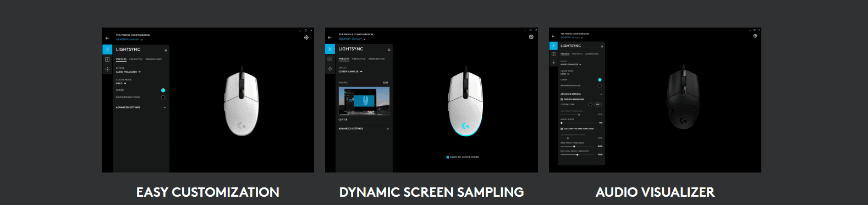Switch to Freestyle tab in Screen Sampling window
868x205 pixels.
coord(359,58)
